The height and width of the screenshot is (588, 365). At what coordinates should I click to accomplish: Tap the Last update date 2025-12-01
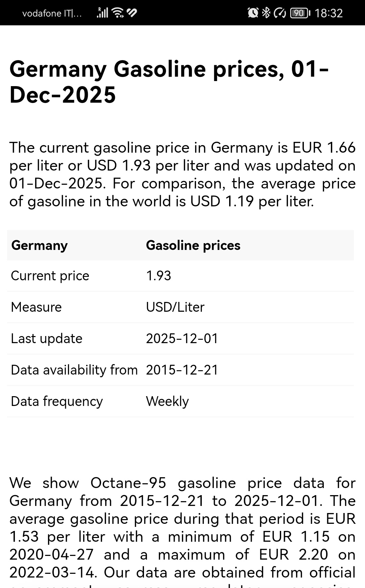(x=182, y=339)
